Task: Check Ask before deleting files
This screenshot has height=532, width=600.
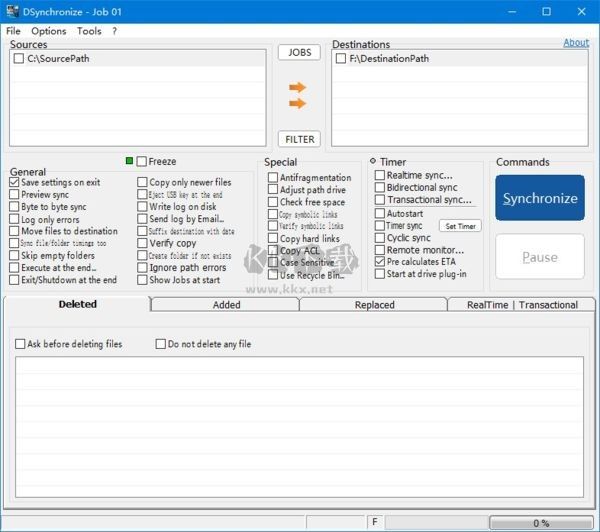Action: tap(21, 344)
